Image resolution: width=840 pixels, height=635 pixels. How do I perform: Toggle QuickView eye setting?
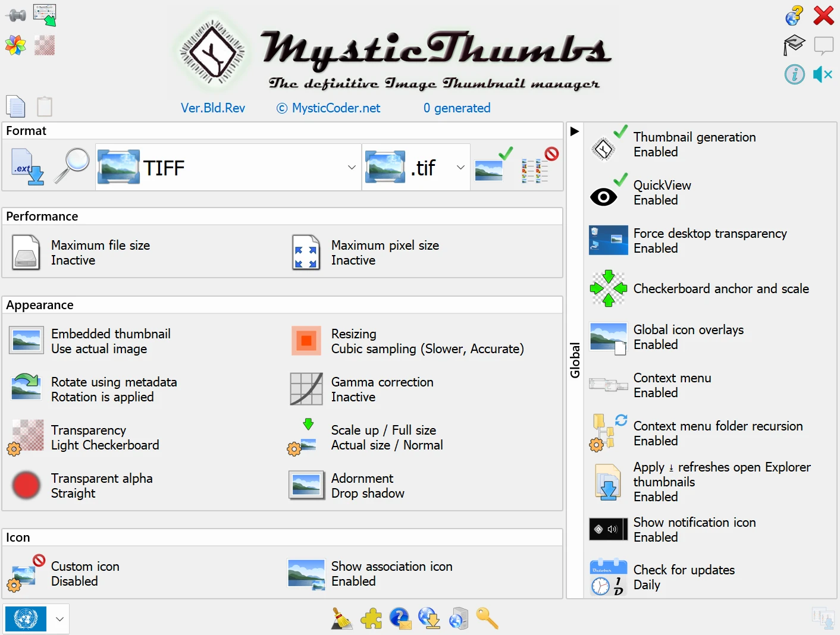[x=642, y=193]
